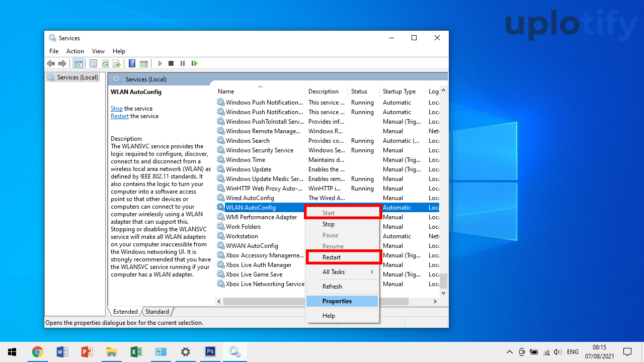Click the horizontal scrollbar left arrow
644x362 pixels.
pyautogui.click(x=219, y=301)
